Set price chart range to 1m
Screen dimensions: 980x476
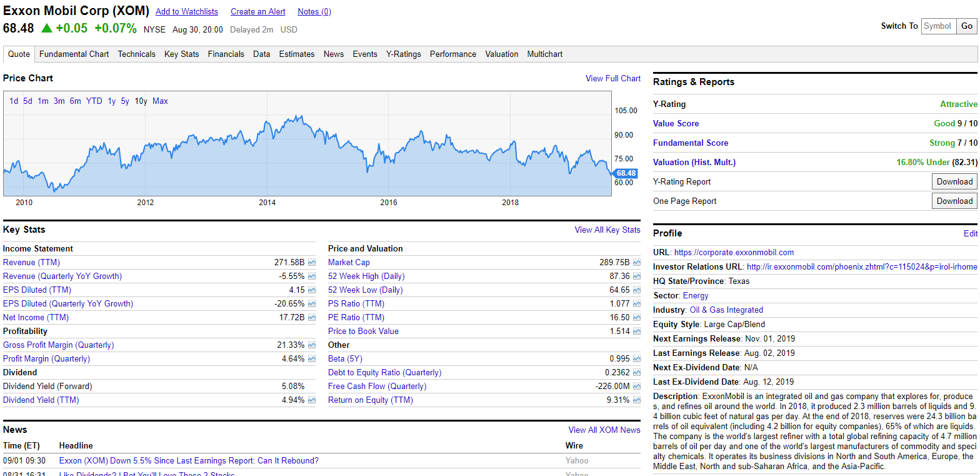coord(42,101)
